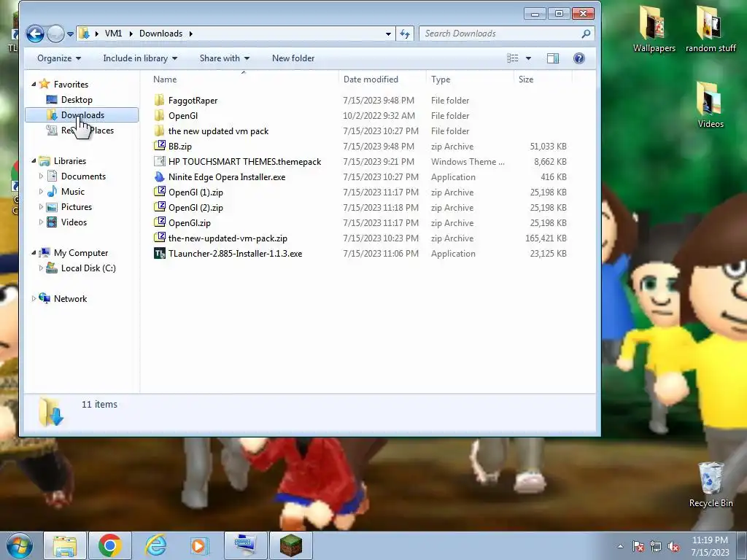This screenshot has width=747, height=560.
Task: Open the Organize menu
Action: [59, 58]
